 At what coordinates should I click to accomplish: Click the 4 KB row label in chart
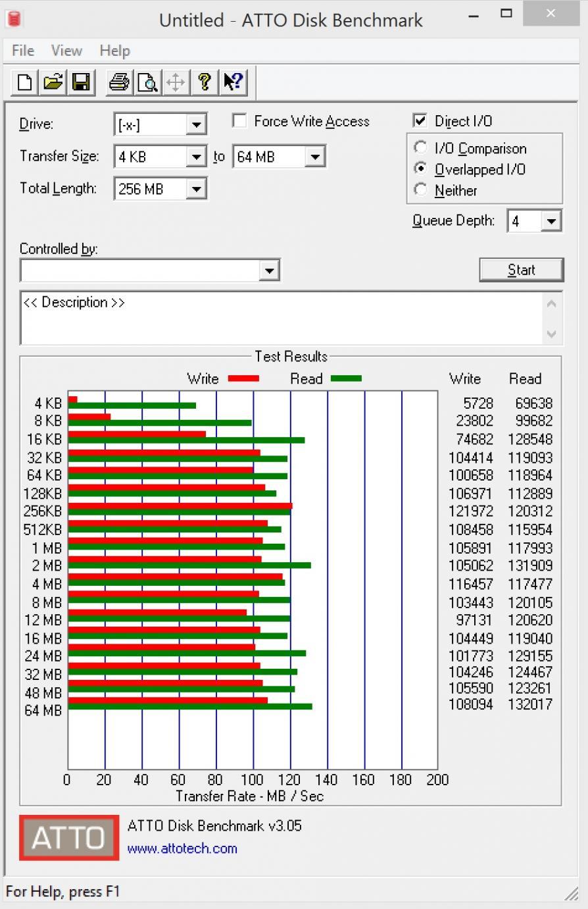pyautogui.click(x=48, y=403)
